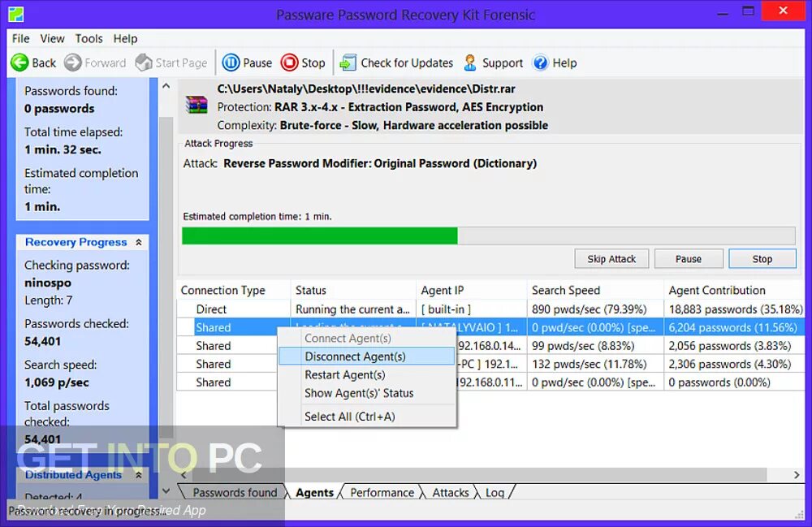The height and width of the screenshot is (527, 812).
Task: Click the Connection Type column header
Action: point(233,291)
